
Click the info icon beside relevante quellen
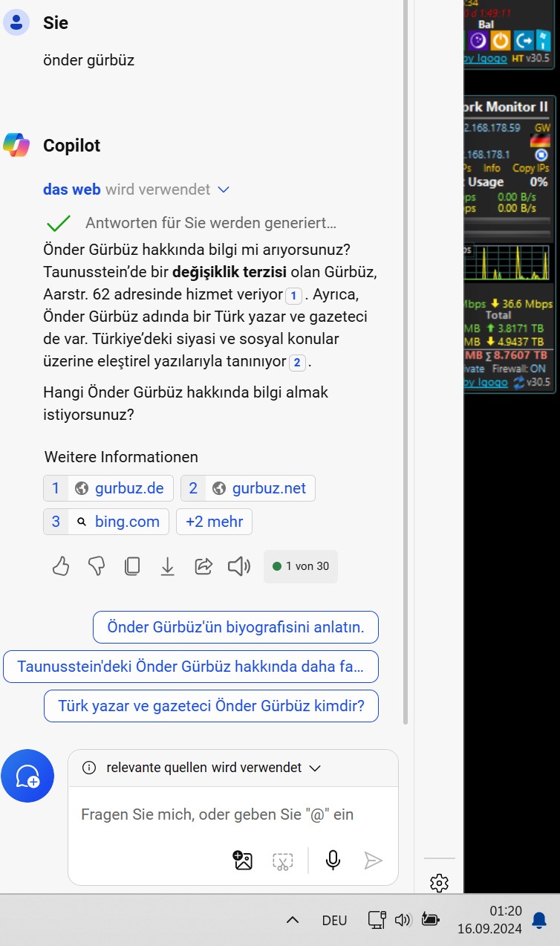[89, 768]
